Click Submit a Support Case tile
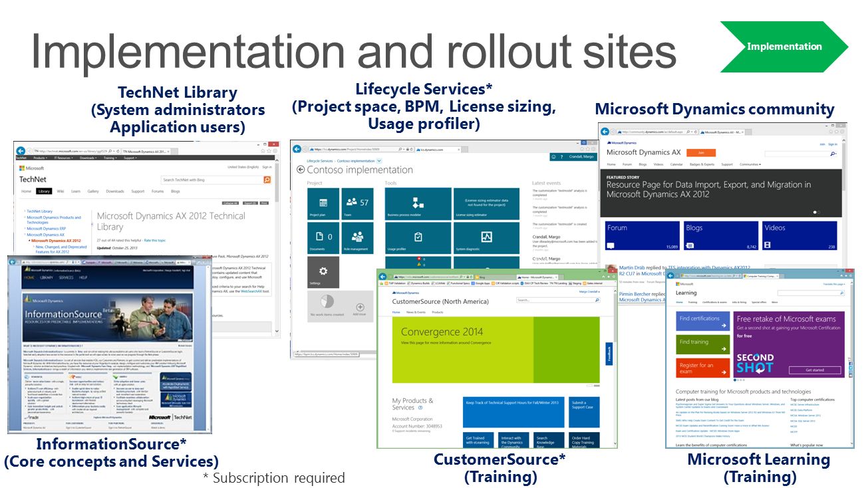Image resolution: width=868 pixels, height=488 pixels. coord(585,412)
